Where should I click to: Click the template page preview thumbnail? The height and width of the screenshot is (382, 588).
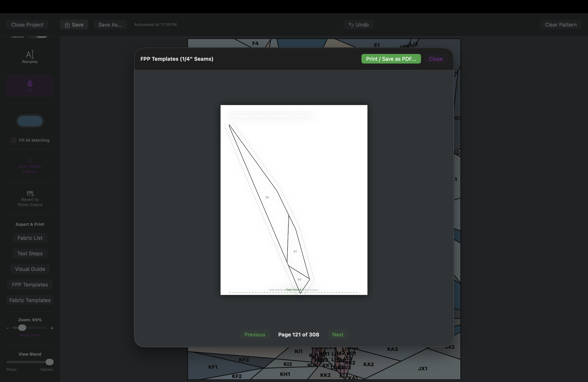coord(294,200)
